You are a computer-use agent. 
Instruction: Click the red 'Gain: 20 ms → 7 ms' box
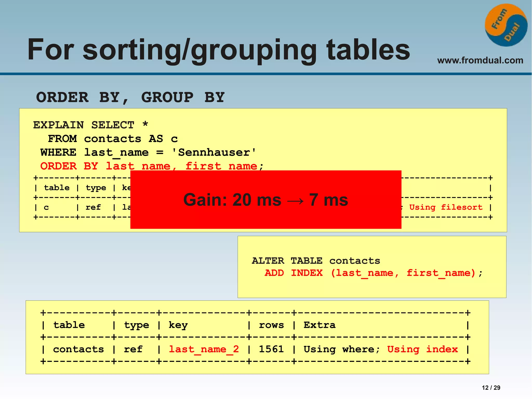[x=266, y=200]
